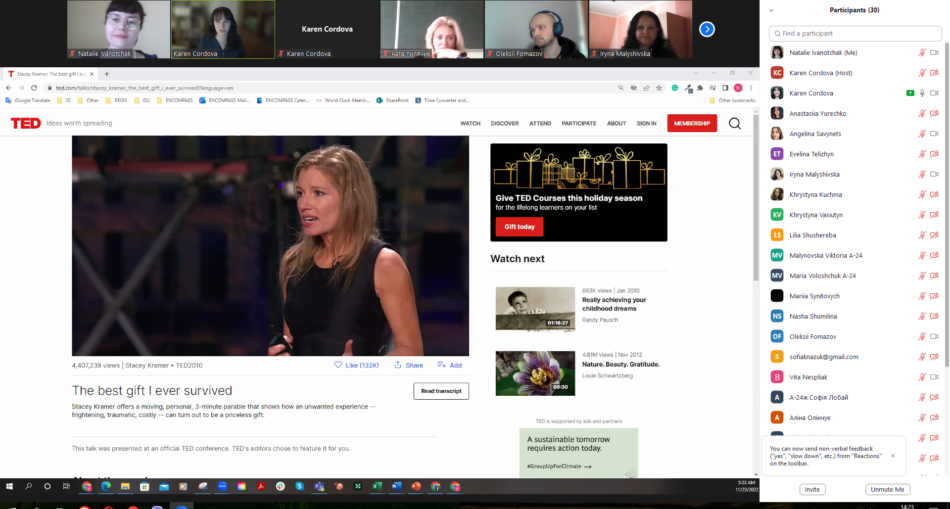This screenshot has height=509, width=950.
Task: Click the browser reload icon
Action: coord(33,88)
